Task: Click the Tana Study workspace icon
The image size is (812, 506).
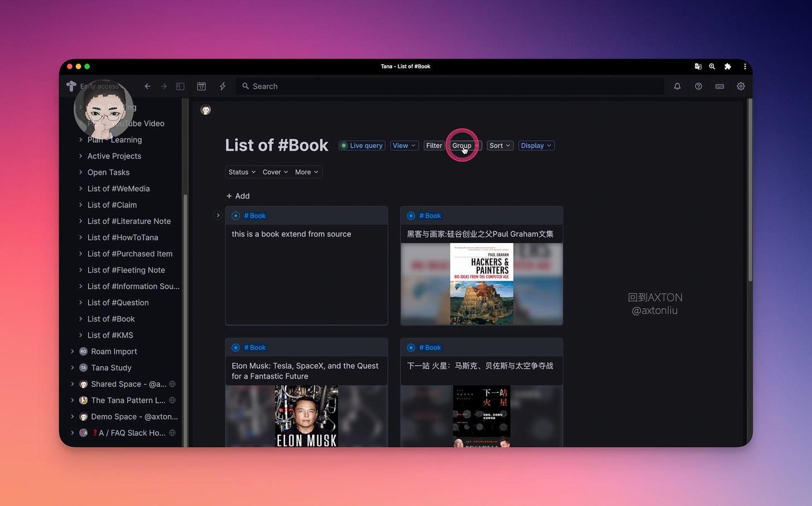Action: (84, 368)
